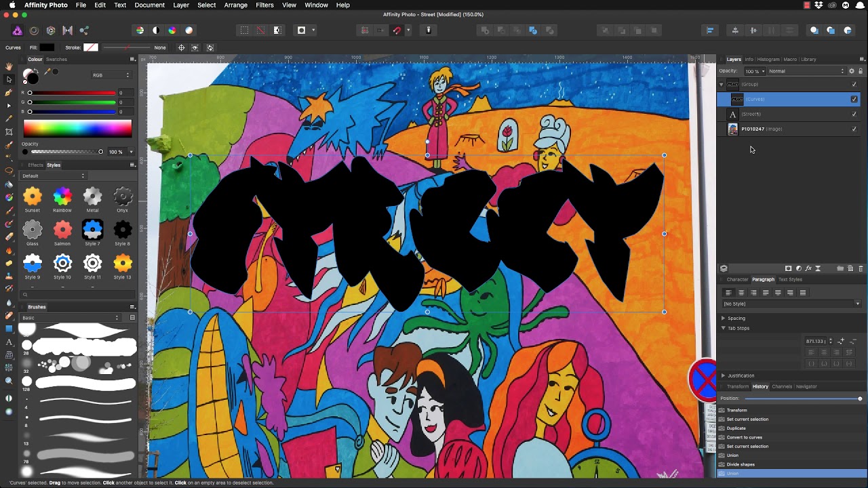Toggle the Quick Mask icon
Viewport: 868px width, 488px height.
302,30
